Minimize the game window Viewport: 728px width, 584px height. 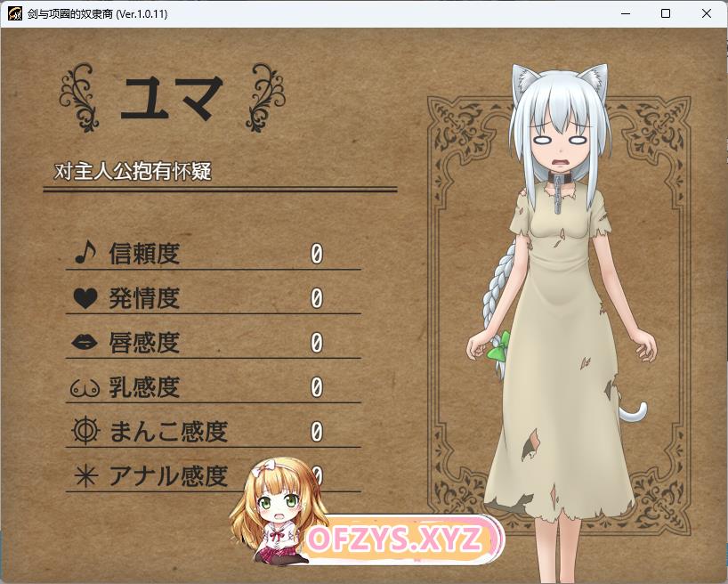(624, 14)
